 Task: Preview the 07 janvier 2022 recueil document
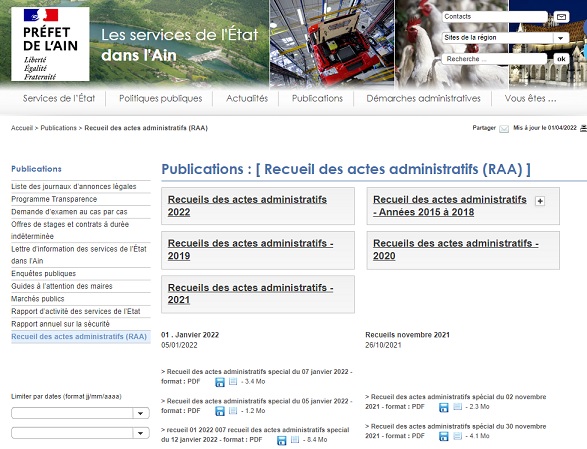click(x=233, y=382)
